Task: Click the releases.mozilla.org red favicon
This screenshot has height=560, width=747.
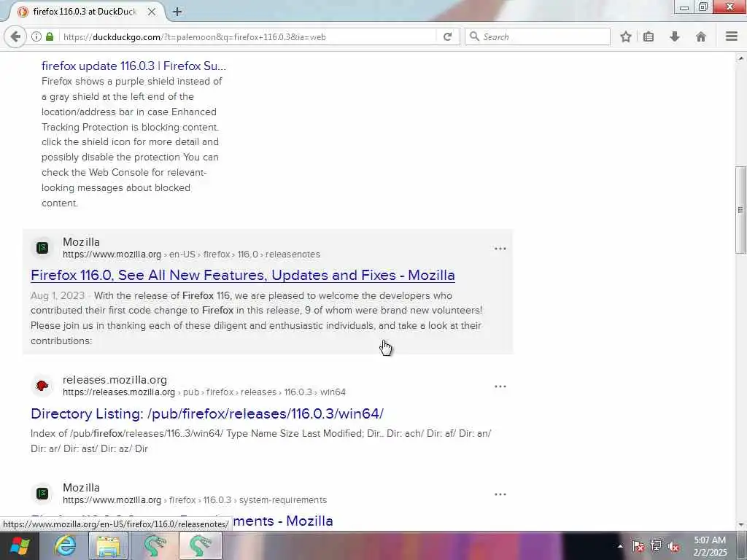Action: click(42, 386)
